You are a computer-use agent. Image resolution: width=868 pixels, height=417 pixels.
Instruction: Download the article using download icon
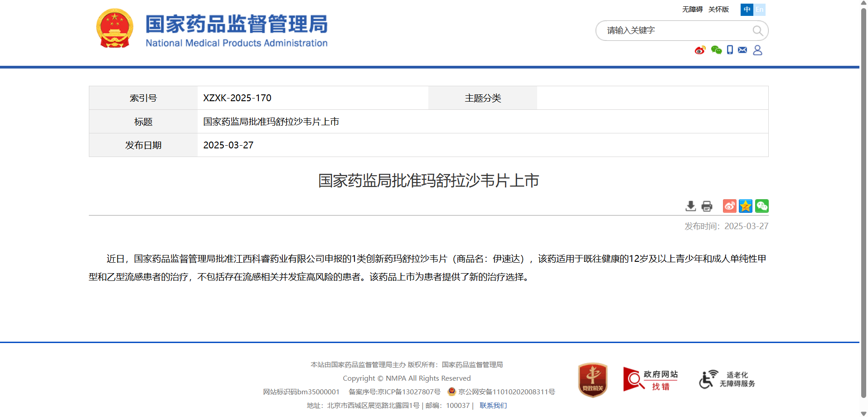690,206
